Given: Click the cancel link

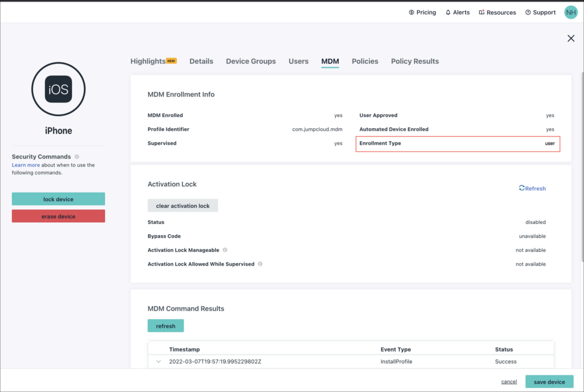Looking at the screenshot, I should (x=509, y=382).
